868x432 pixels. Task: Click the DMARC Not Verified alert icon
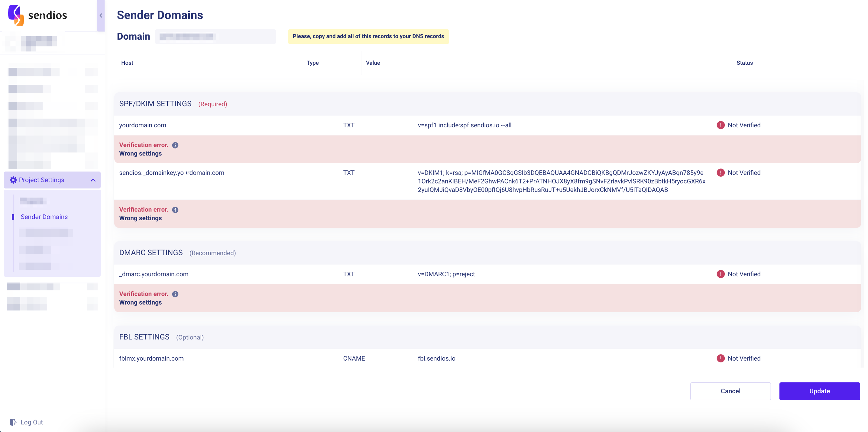[721, 274]
